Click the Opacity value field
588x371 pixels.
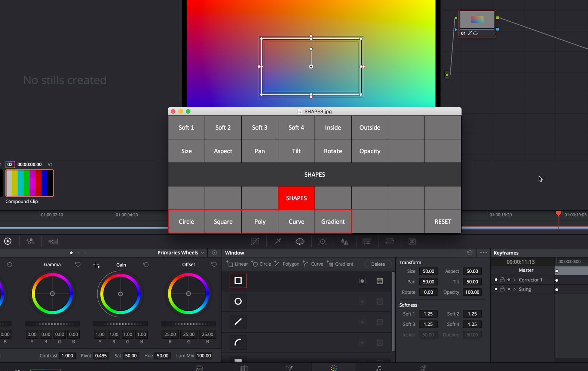pyautogui.click(x=472, y=292)
